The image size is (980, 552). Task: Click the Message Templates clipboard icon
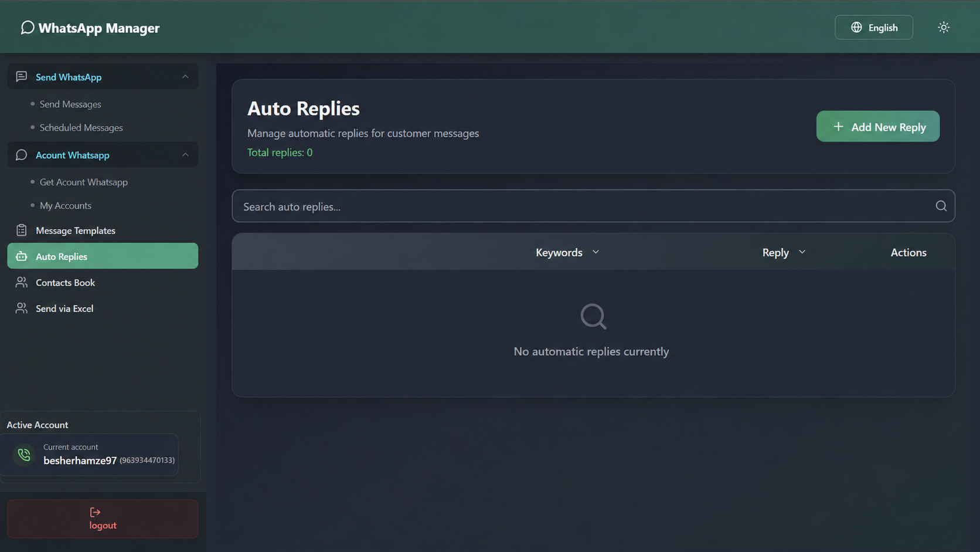22,231
